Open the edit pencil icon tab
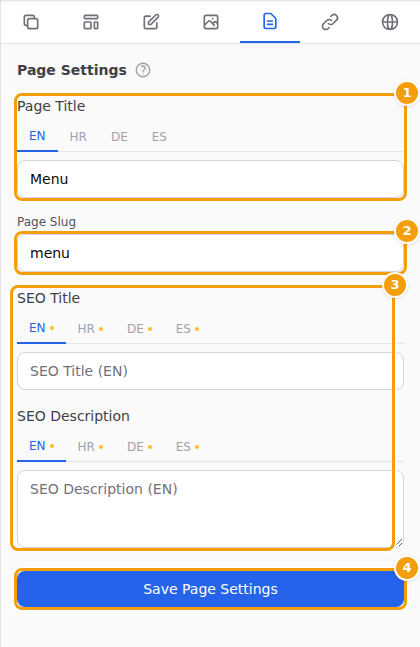 click(151, 22)
